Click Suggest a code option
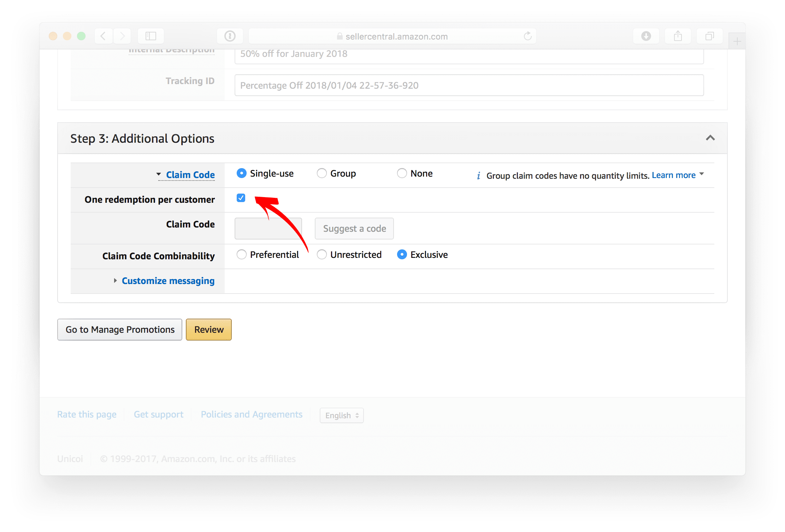Screen dimensions: 785x532 pyautogui.click(x=354, y=228)
